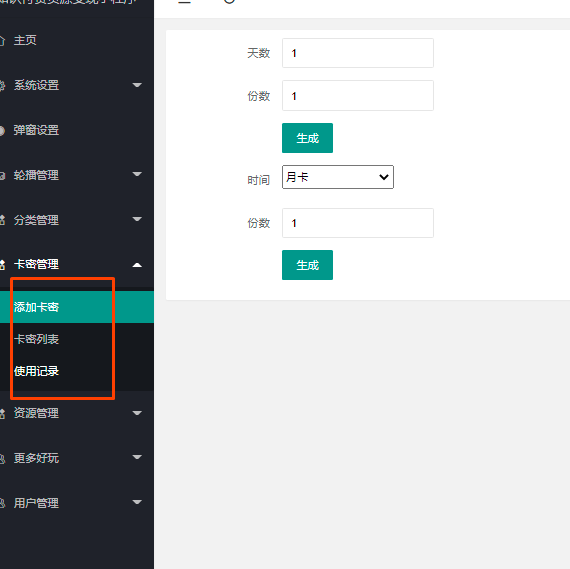Screen dimensions: 570x569
Task: Expand the 用户管理 menu arrow
Action: point(137,502)
